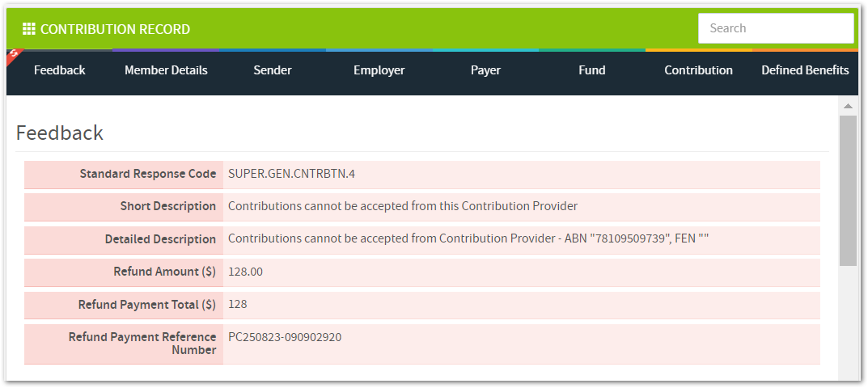
Task: Switch to the Defined Benefits tab
Action: point(805,70)
